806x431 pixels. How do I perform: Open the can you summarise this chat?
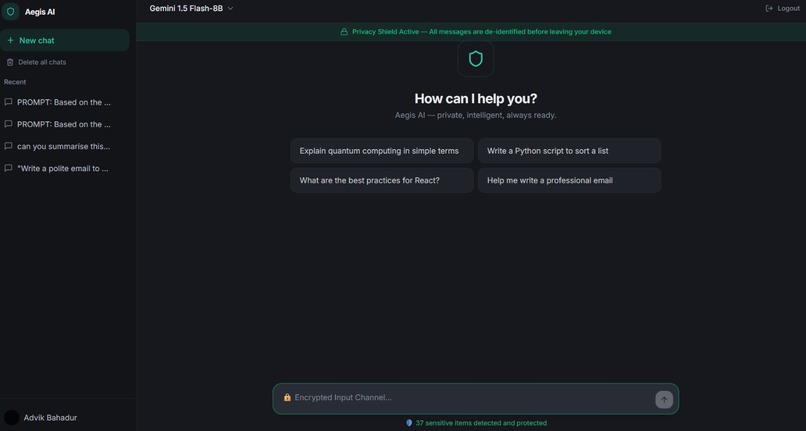64,146
